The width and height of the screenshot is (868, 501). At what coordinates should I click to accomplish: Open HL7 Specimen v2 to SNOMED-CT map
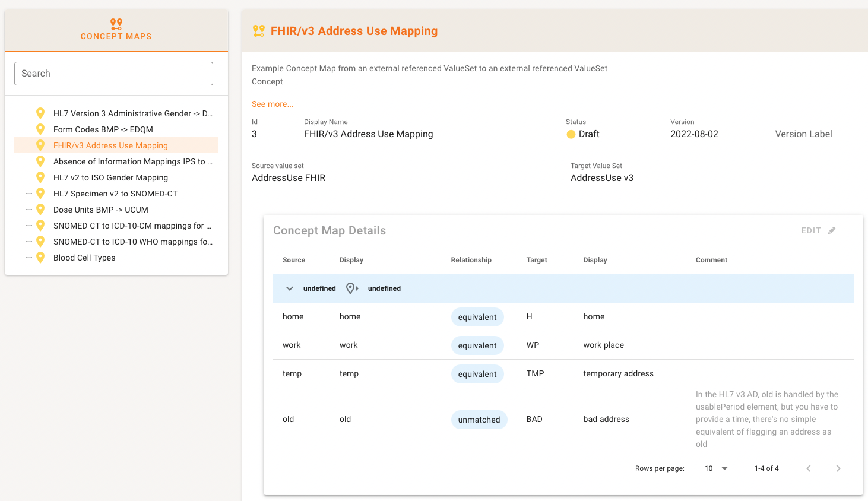point(115,194)
